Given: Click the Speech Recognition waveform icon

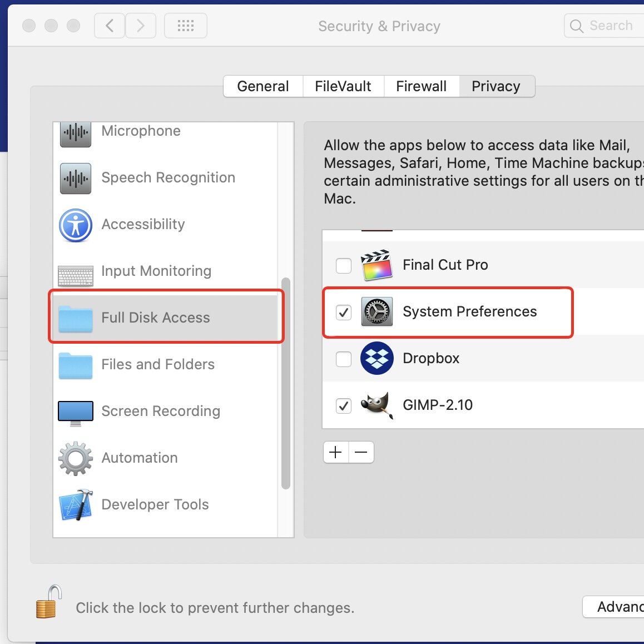Looking at the screenshot, I should coord(75,179).
